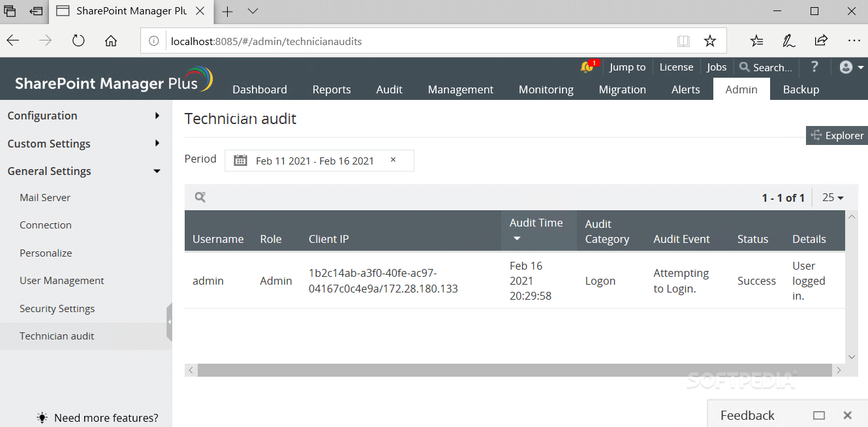This screenshot has width=868, height=427.
Task: Open the Explorer panel button
Action: pos(837,135)
